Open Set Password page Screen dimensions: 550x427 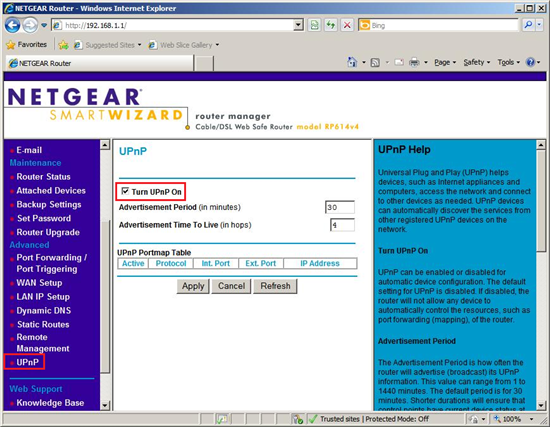(44, 218)
